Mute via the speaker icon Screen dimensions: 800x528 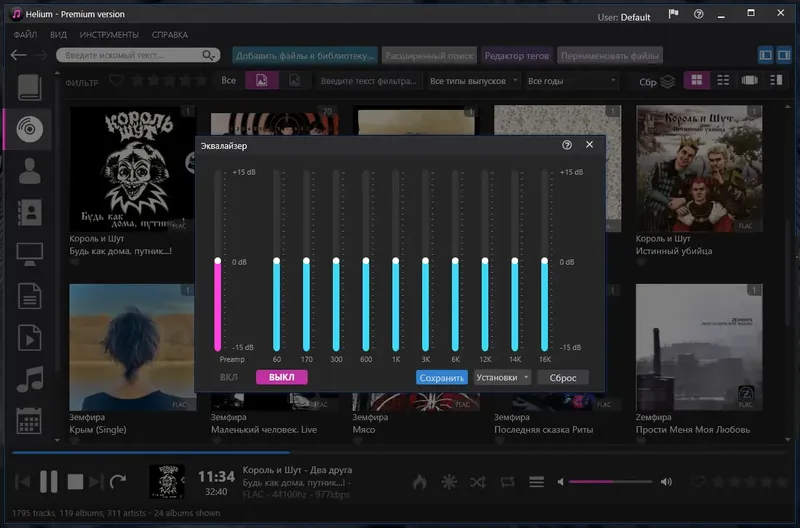[x=560, y=482]
